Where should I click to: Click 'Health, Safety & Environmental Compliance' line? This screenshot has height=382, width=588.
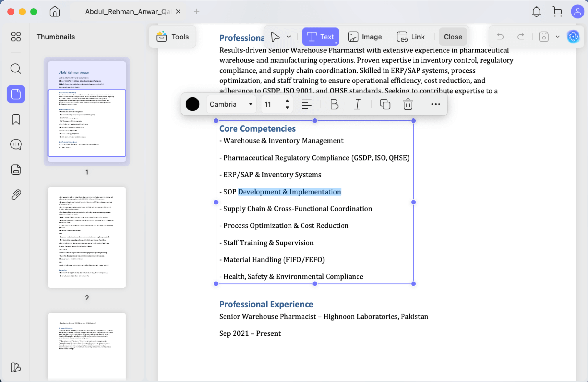tap(291, 277)
